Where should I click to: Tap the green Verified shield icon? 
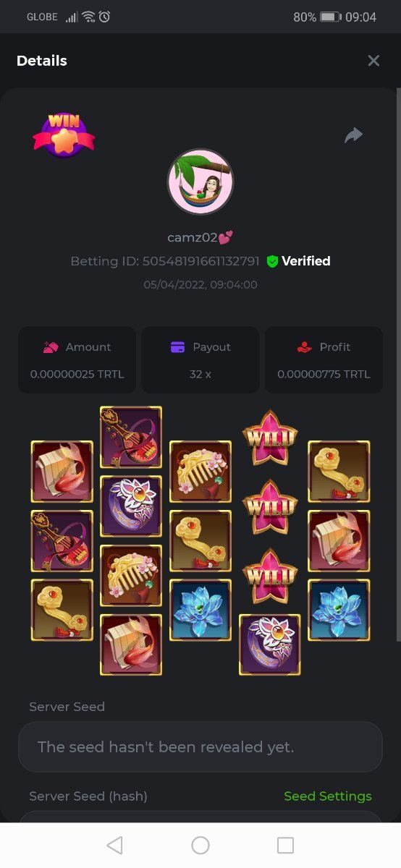[273, 262]
